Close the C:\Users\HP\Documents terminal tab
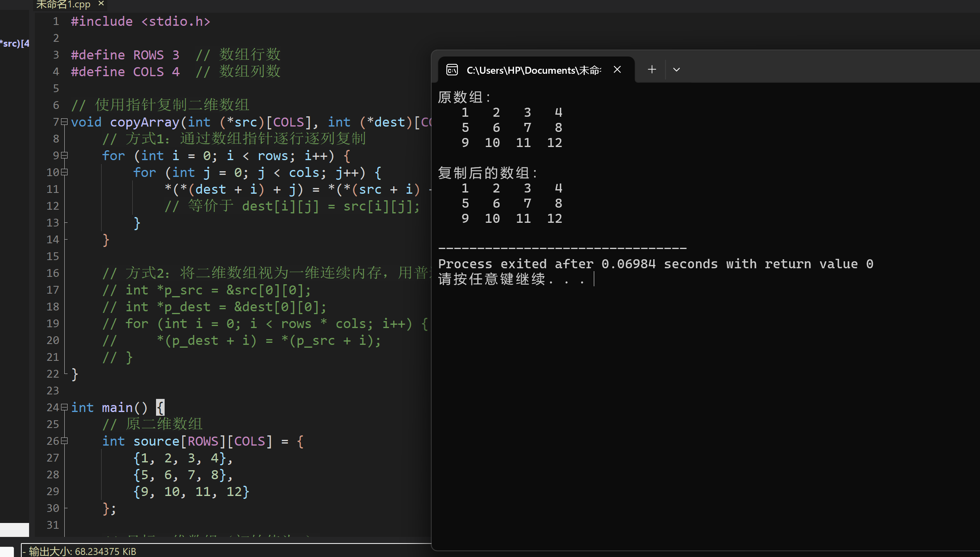This screenshot has height=557, width=980. (617, 70)
